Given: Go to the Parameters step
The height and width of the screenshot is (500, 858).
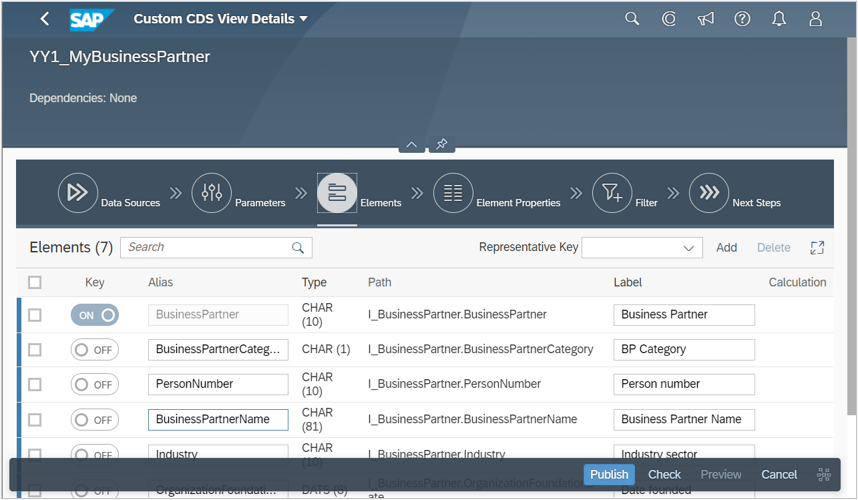Looking at the screenshot, I should click(x=211, y=193).
